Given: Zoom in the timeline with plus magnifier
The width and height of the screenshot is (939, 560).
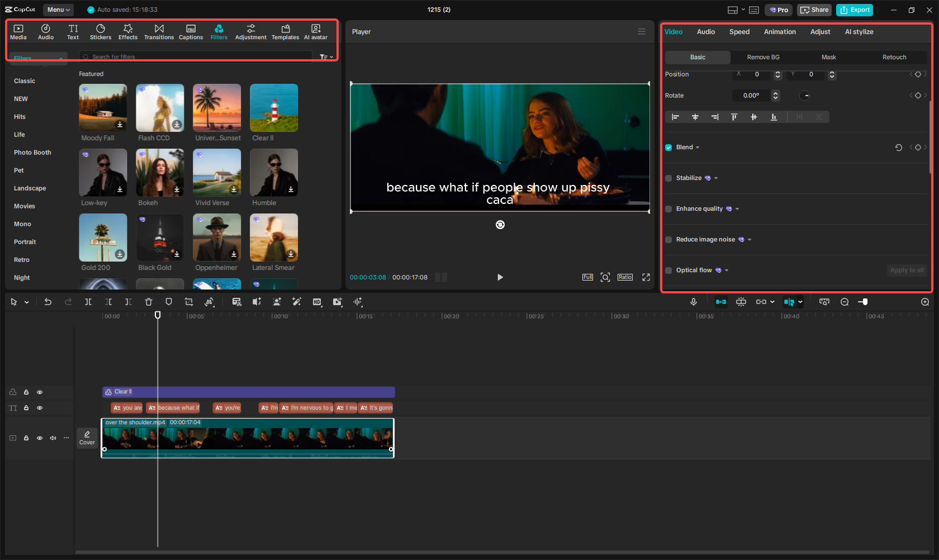Looking at the screenshot, I should pyautogui.click(x=925, y=302).
